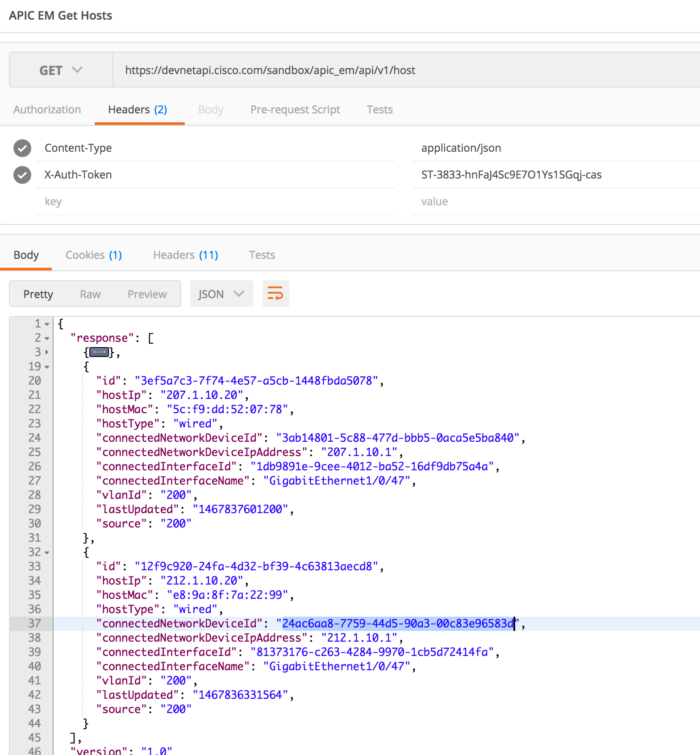700x755 pixels.
Task: Click the connectedNetworkDeviceIpAddress value 207.1.10.1
Action: tap(359, 452)
